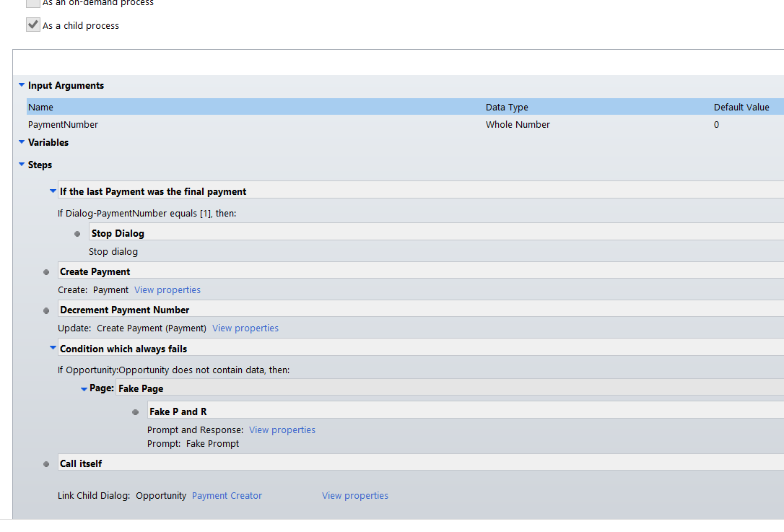Open View properties for the Update step
Screen dimensions: 784x532
click(x=245, y=328)
